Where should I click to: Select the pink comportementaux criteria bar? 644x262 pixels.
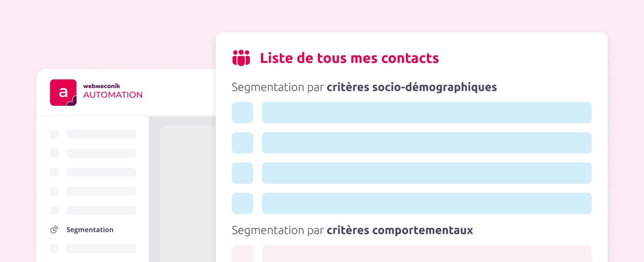427,254
